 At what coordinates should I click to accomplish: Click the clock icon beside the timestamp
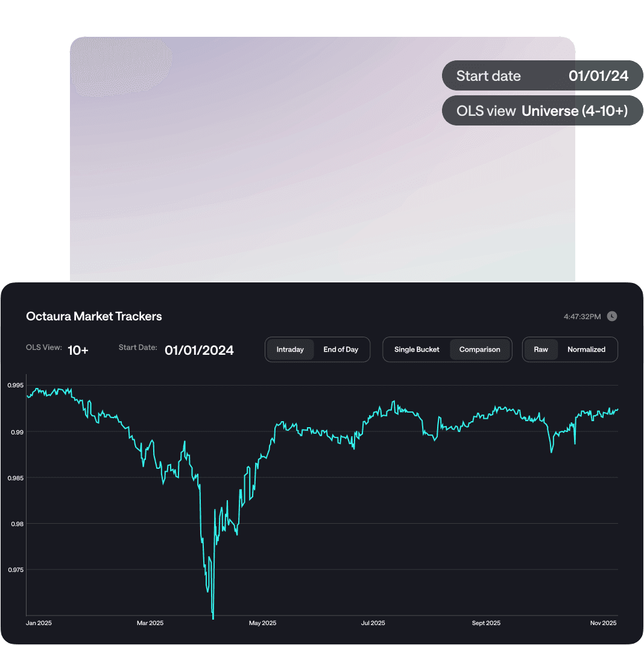click(x=612, y=316)
